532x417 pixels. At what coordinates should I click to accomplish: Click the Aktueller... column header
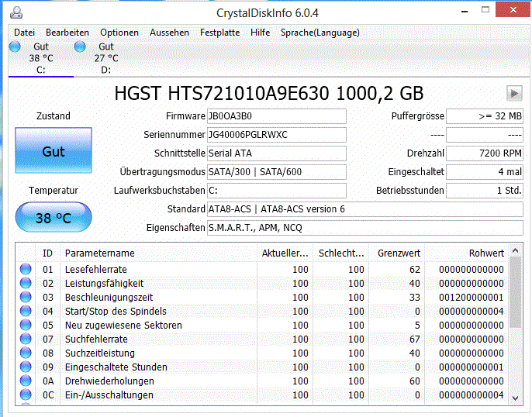tap(285, 253)
